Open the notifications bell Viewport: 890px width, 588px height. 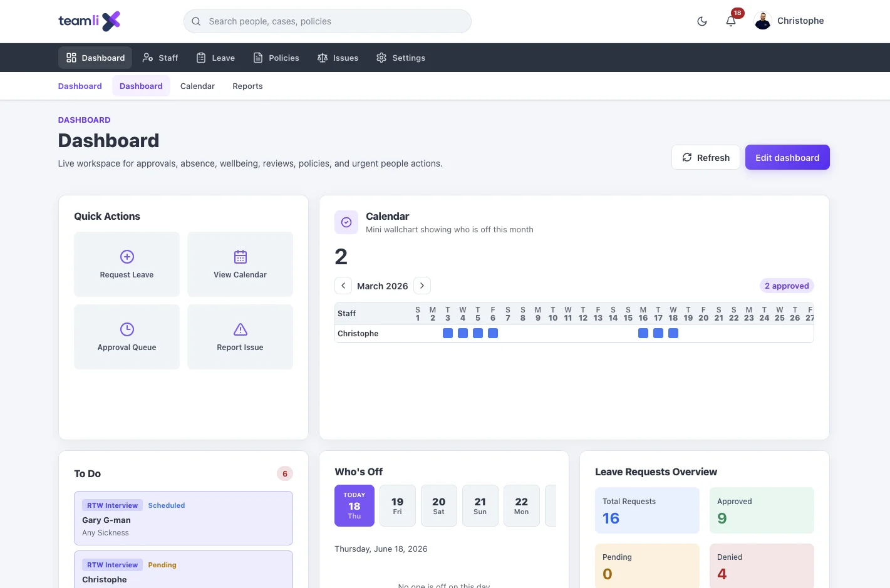coord(731,21)
